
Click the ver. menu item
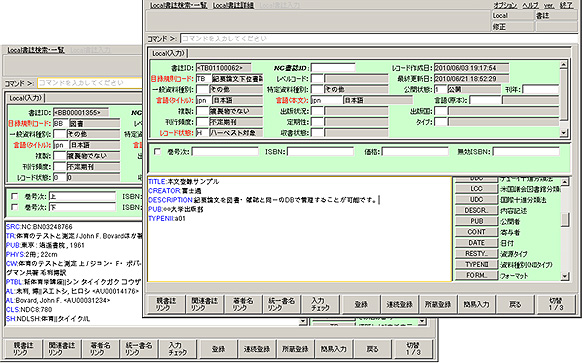point(549,5)
